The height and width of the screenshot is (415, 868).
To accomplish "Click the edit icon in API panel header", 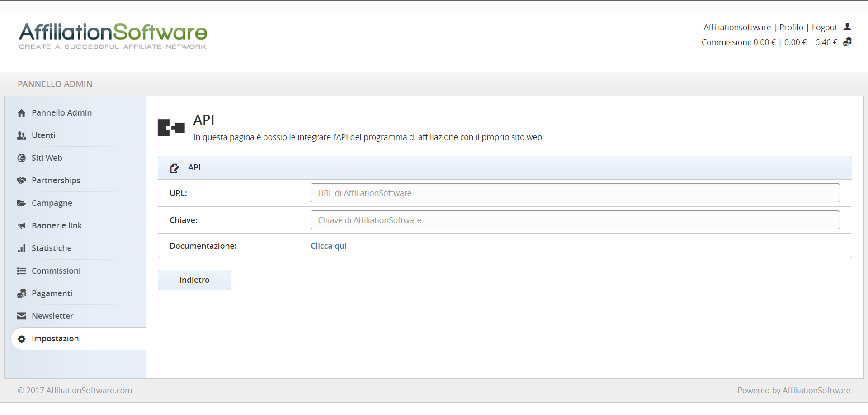I will 175,168.
